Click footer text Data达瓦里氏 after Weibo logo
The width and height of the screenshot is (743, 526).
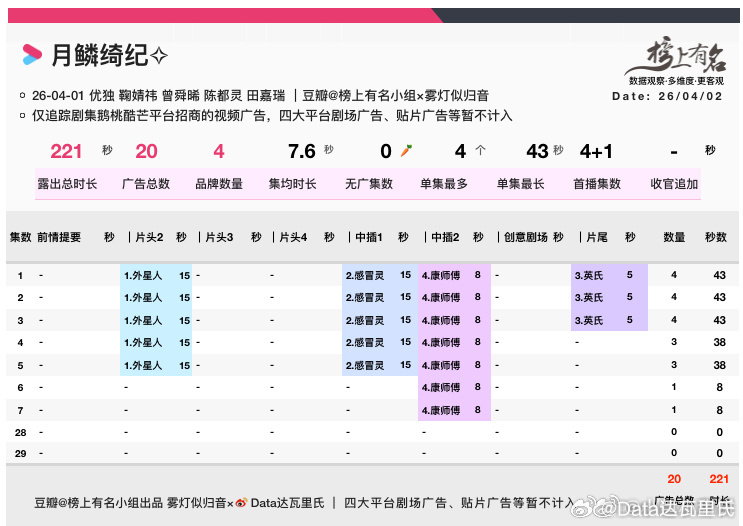[x=287, y=503]
